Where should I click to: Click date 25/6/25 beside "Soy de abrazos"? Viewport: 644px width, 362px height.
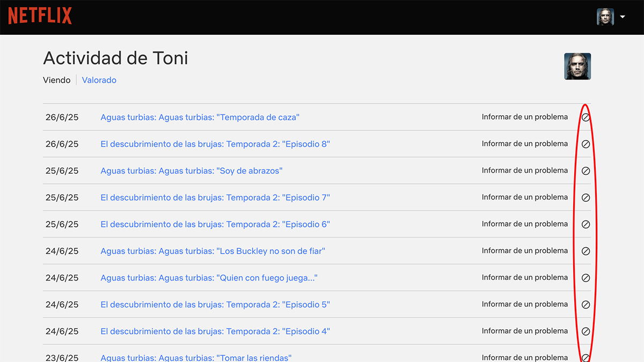point(62,171)
